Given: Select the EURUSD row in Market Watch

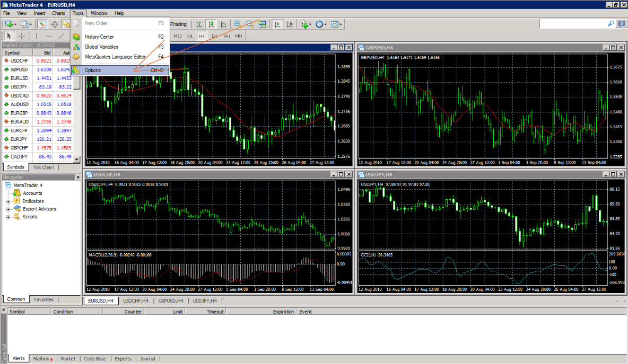Looking at the screenshot, I should click(38, 78).
